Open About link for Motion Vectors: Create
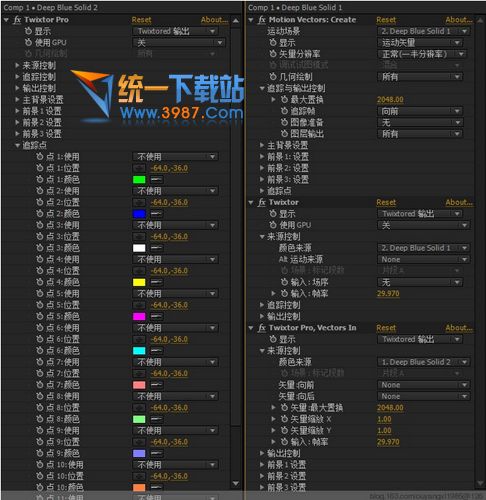The image size is (486, 500). click(459, 20)
